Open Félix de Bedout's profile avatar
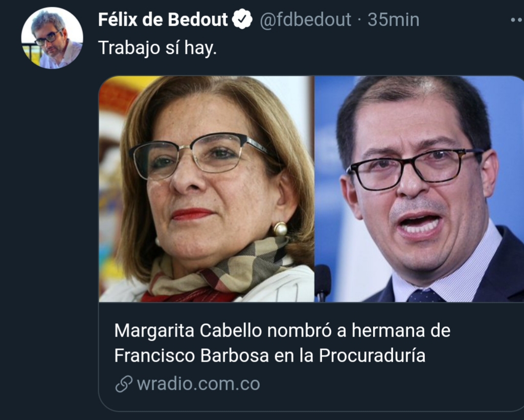The height and width of the screenshot is (420, 524). (x=52, y=38)
